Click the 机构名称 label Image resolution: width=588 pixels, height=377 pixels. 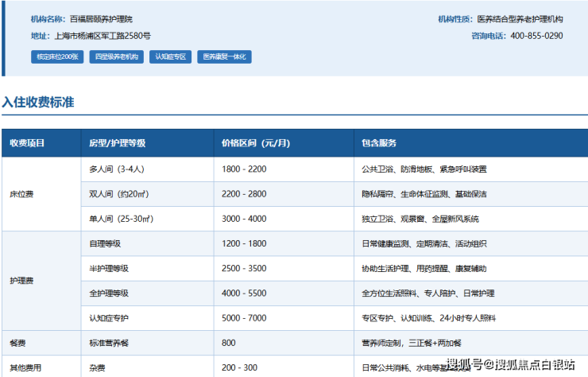click(46, 19)
